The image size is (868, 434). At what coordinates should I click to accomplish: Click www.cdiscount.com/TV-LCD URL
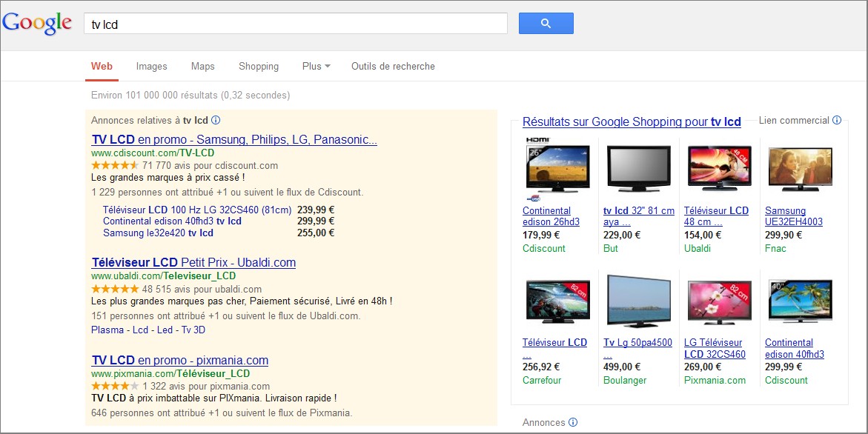[153, 153]
